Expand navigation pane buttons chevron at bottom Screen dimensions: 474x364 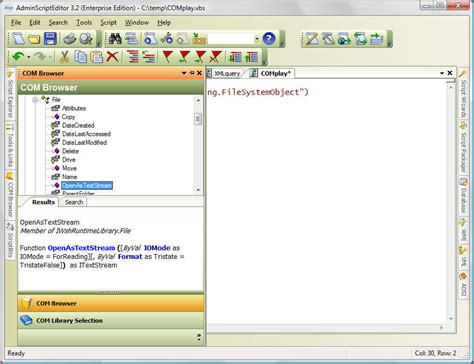(x=199, y=337)
